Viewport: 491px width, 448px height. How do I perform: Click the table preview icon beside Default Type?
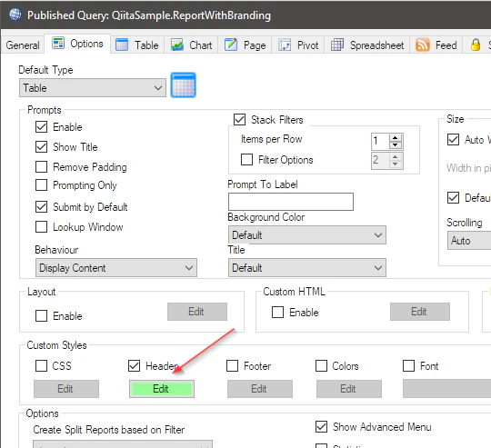coord(183,85)
